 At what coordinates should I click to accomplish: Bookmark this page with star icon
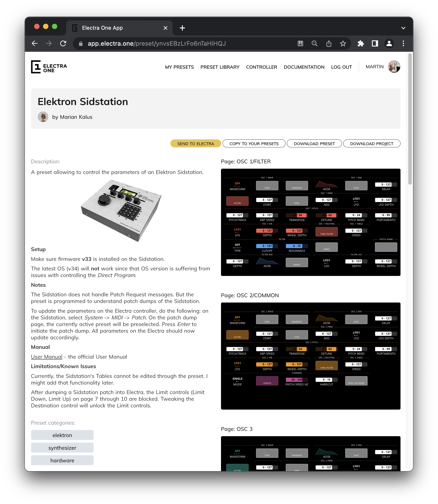343,43
